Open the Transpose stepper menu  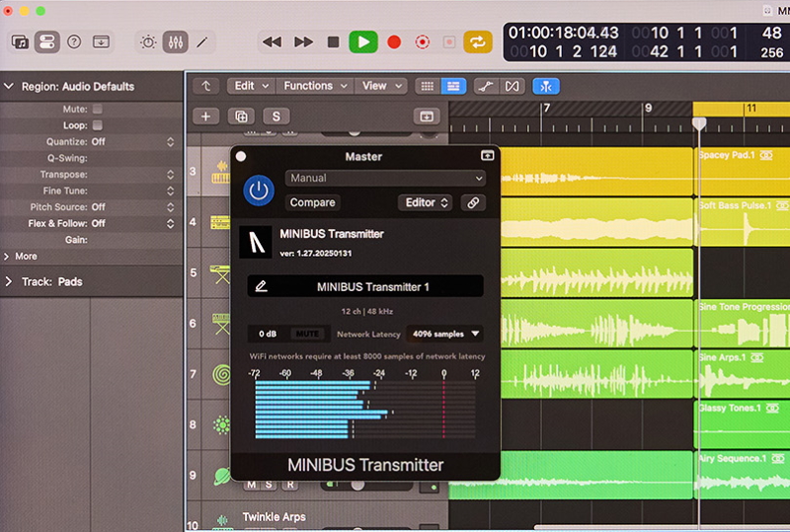pos(170,175)
